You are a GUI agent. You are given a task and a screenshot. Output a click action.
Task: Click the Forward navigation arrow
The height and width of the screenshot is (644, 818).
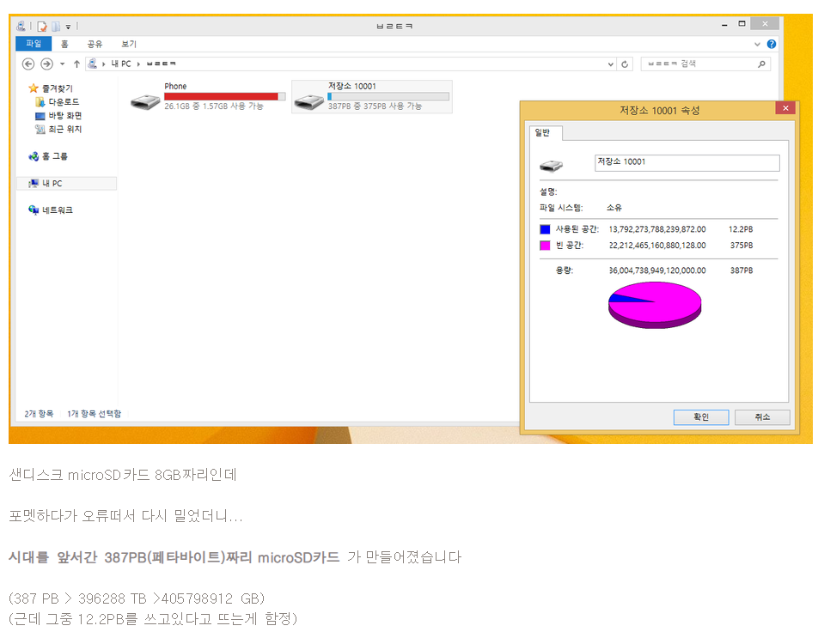46,64
